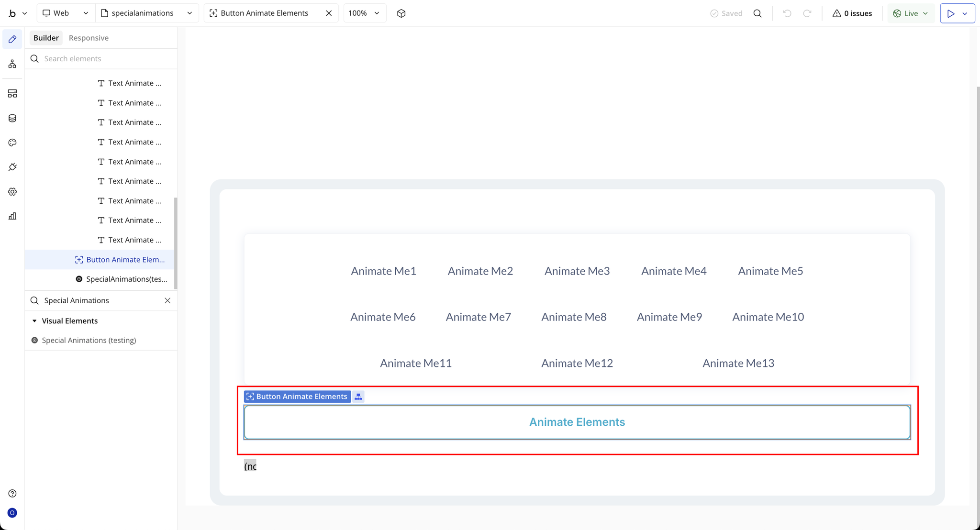Click the Animate Elements button on canvas
The width and height of the screenshot is (980, 530).
(577, 422)
